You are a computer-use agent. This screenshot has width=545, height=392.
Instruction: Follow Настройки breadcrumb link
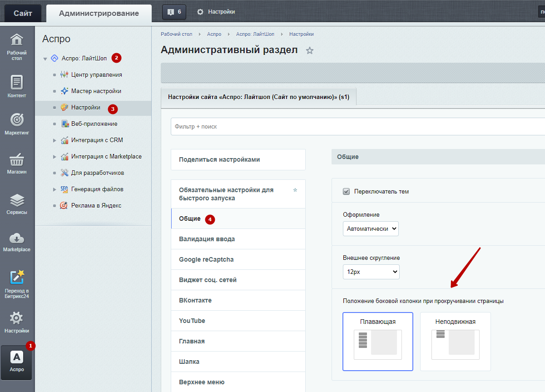point(302,34)
